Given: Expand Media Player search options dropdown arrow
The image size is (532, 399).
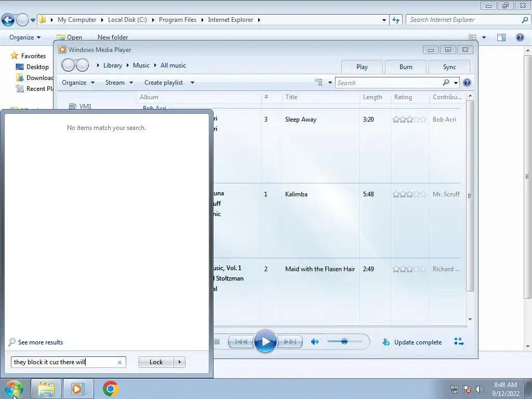Looking at the screenshot, I should tap(456, 83).
